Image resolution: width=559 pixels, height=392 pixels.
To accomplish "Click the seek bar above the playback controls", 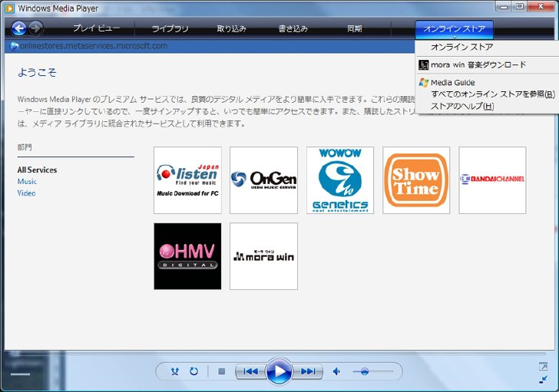I will coord(279,354).
